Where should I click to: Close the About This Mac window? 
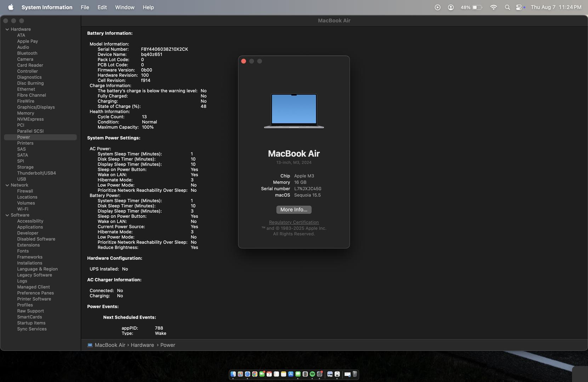pyautogui.click(x=244, y=61)
